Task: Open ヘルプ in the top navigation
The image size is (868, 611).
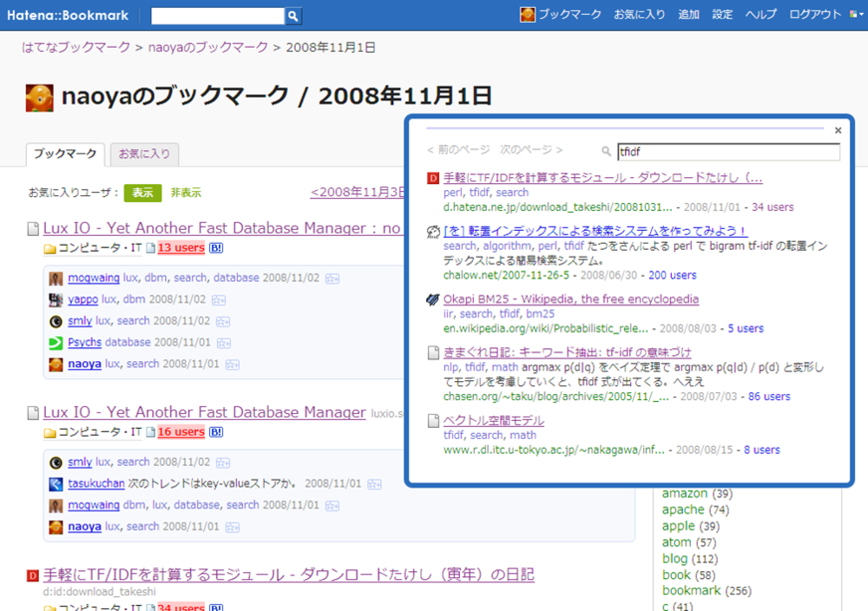Action: 760,15
